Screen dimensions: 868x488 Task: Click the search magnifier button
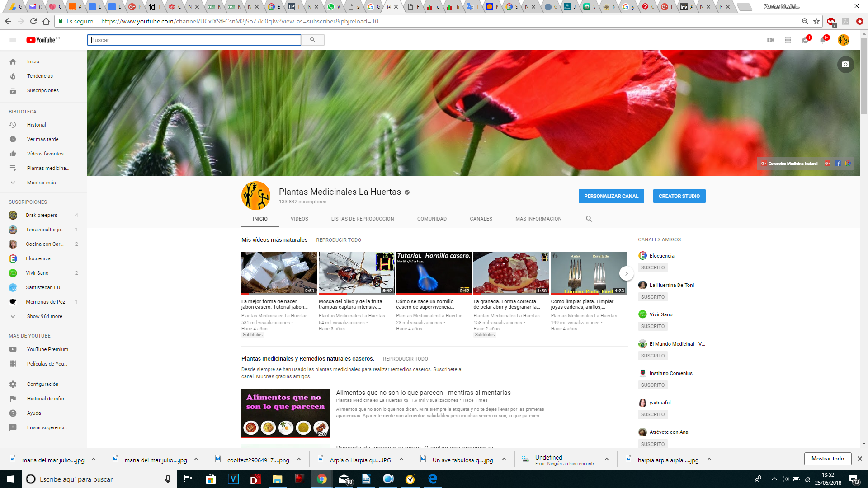tap(312, 40)
